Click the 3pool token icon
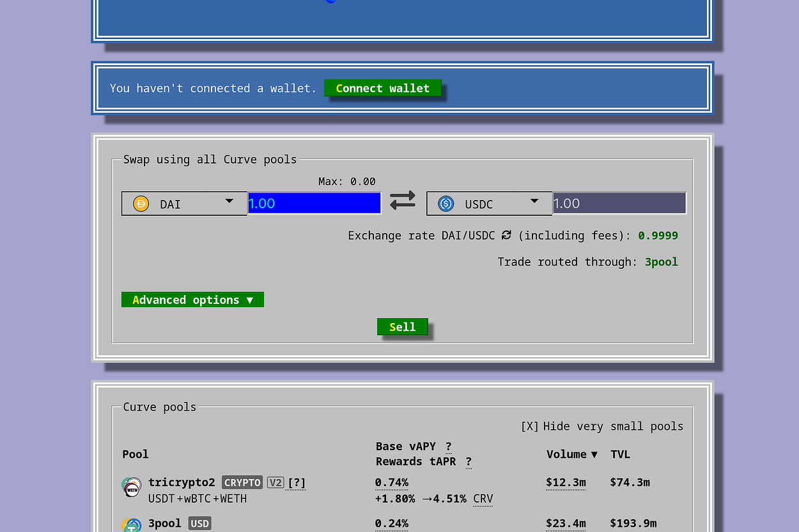The height and width of the screenshot is (532, 799). coord(132,525)
